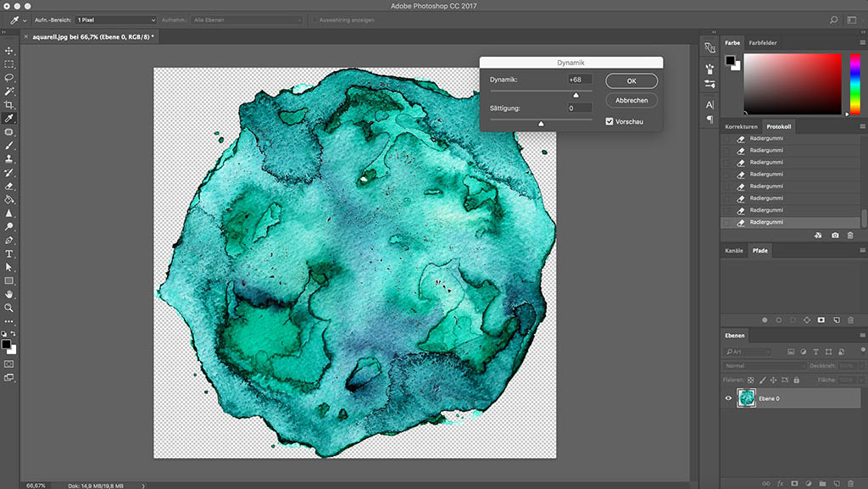Switch to the Kanäle tab
This screenshot has height=489, width=868.
pyautogui.click(x=734, y=251)
